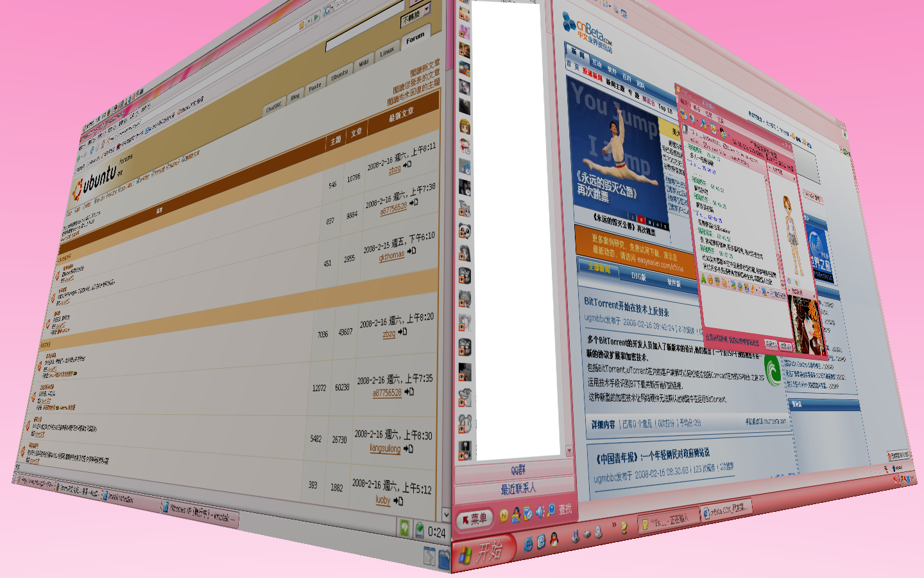
Task: Click the forum page scrollbar down arrow
Action: pyautogui.click(x=447, y=514)
